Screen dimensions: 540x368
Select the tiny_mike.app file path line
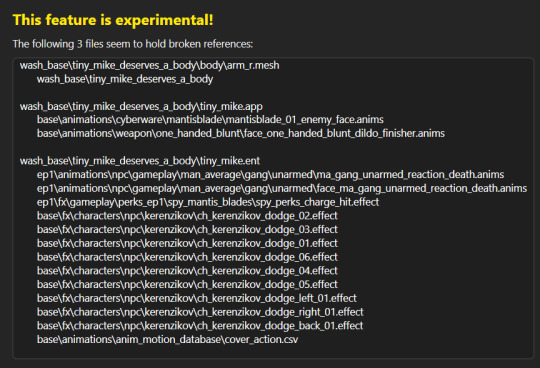tap(141, 106)
